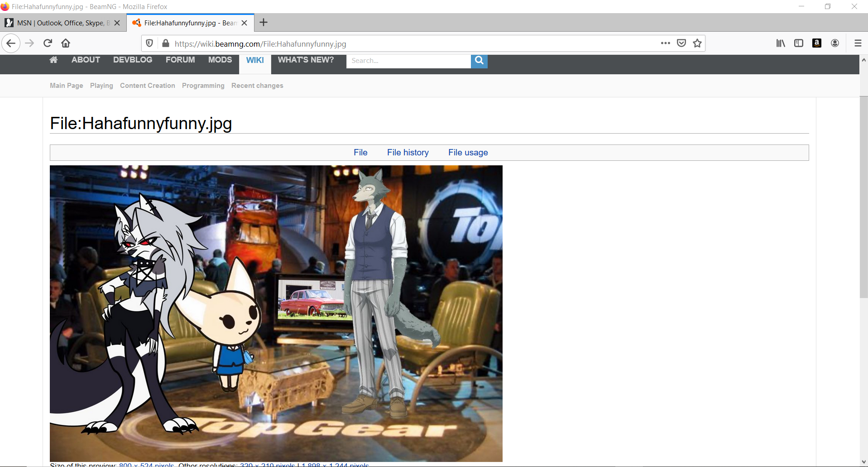Open the MODS section

(x=220, y=60)
